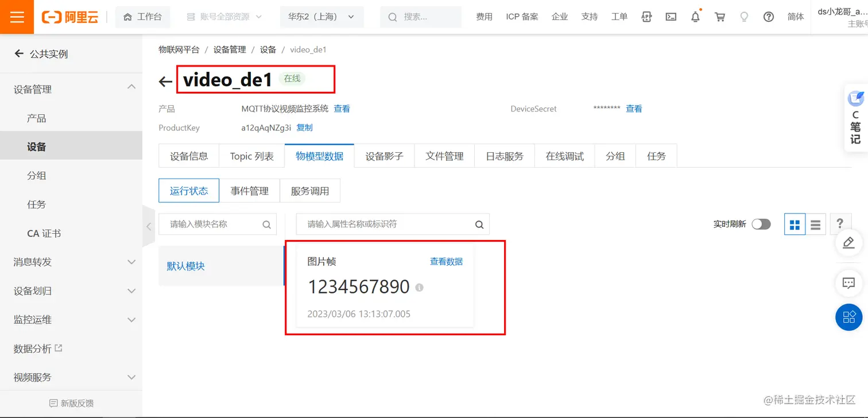The image size is (868, 418).
Task: Click 物联网平台 in the breadcrumb
Action: pyautogui.click(x=179, y=50)
